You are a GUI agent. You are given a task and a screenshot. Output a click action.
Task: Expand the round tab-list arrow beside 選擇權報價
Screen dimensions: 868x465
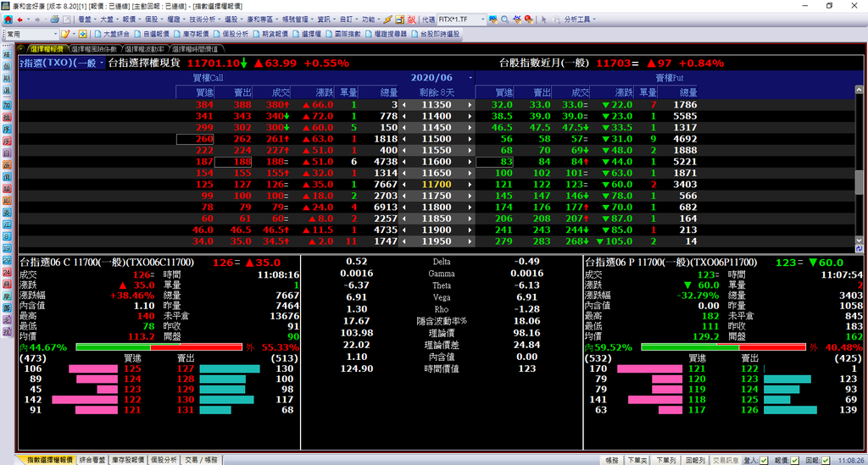pyautogui.click(x=21, y=49)
